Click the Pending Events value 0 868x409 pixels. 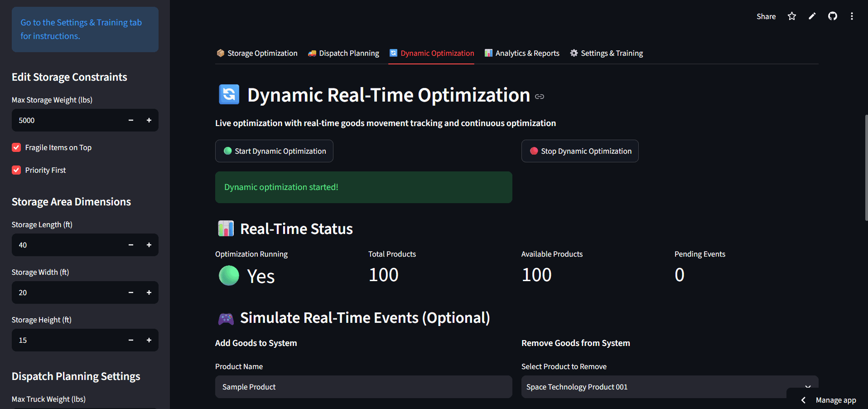point(680,275)
